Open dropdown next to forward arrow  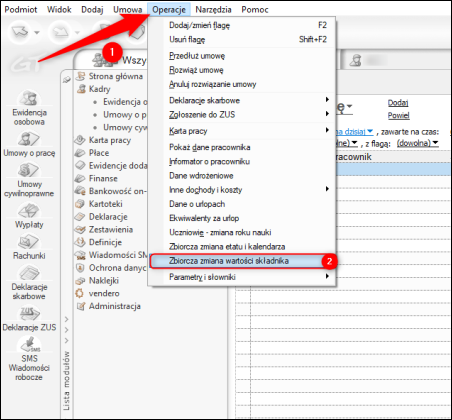(77, 32)
